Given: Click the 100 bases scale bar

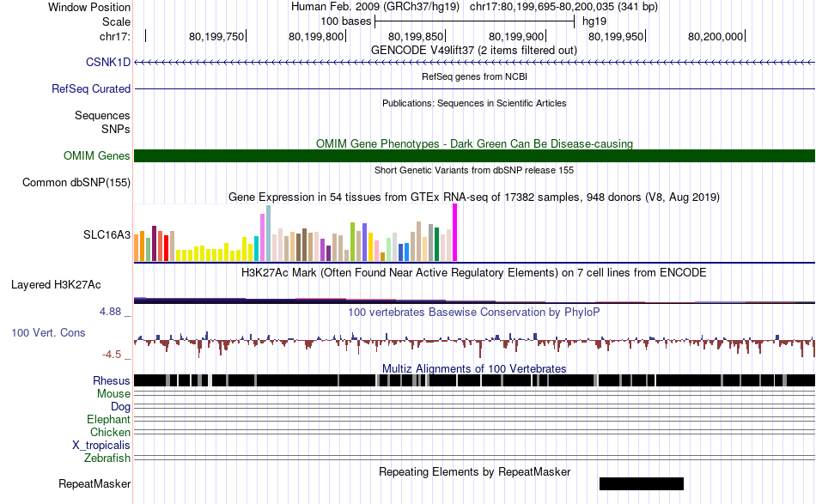Looking at the screenshot, I should tap(474, 21).
